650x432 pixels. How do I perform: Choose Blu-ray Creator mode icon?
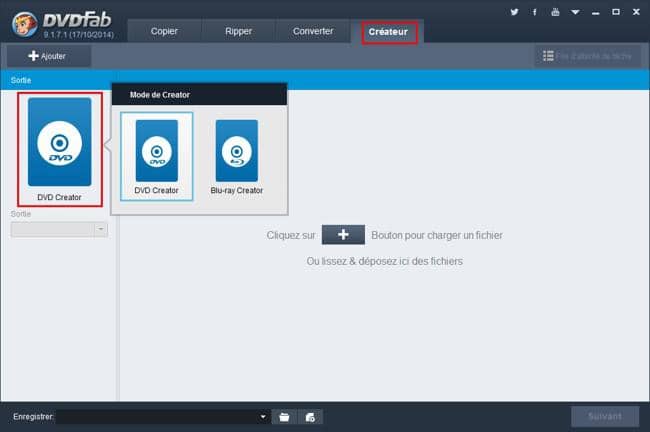pyautogui.click(x=237, y=151)
